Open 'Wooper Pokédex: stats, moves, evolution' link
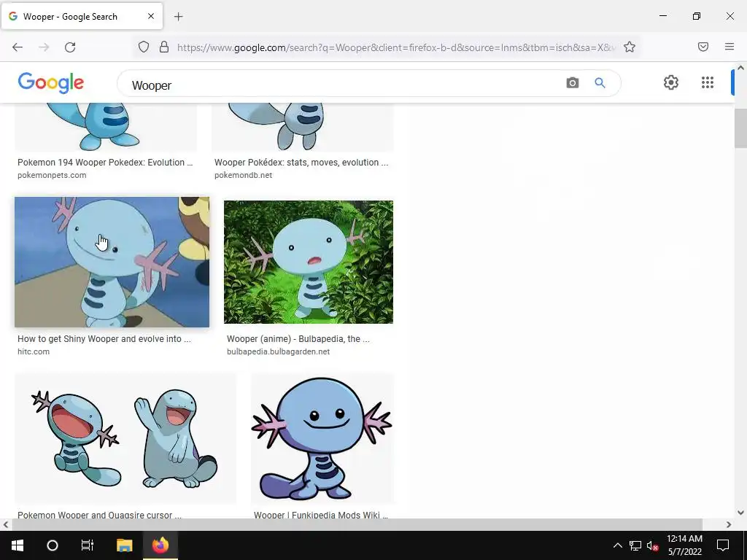The height and width of the screenshot is (560, 747). [x=301, y=163]
